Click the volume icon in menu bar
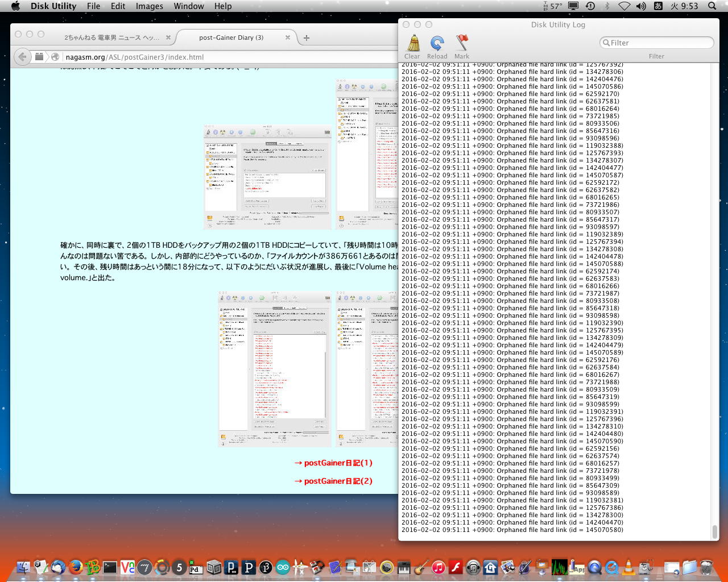The height and width of the screenshot is (582, 728). (x=641, y=6)
